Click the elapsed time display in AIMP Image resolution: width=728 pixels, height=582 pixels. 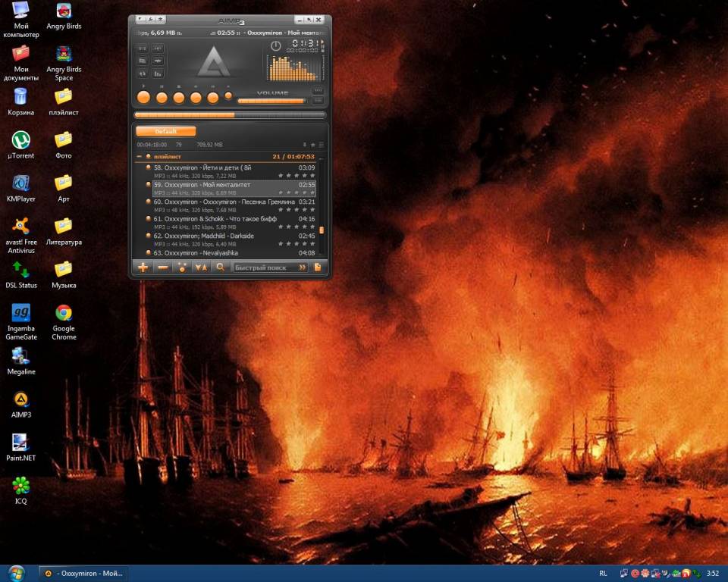point(305,43)
